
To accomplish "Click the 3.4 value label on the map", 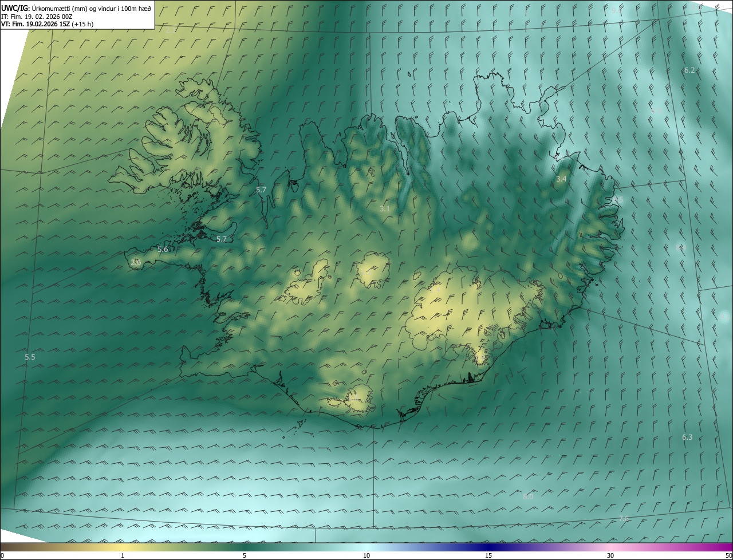I will point(561,179).
